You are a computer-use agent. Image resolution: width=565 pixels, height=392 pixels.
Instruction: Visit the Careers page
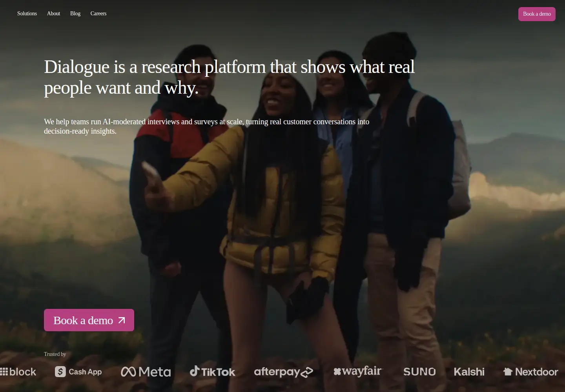(98, 14)
